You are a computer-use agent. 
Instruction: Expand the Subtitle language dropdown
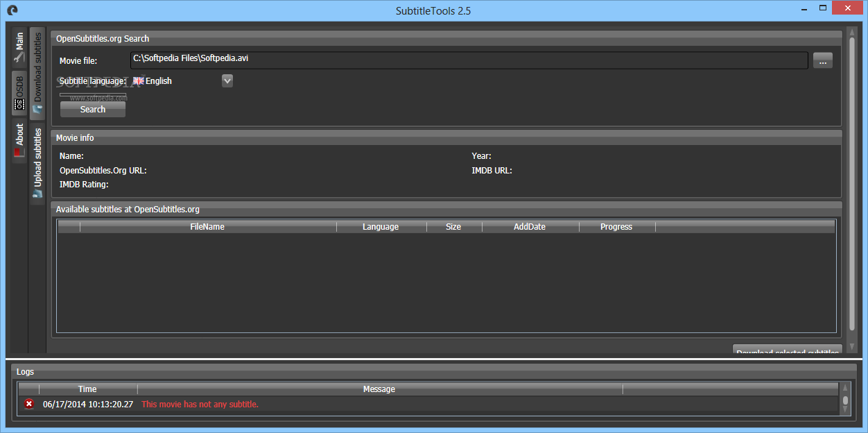pos(227,80)
